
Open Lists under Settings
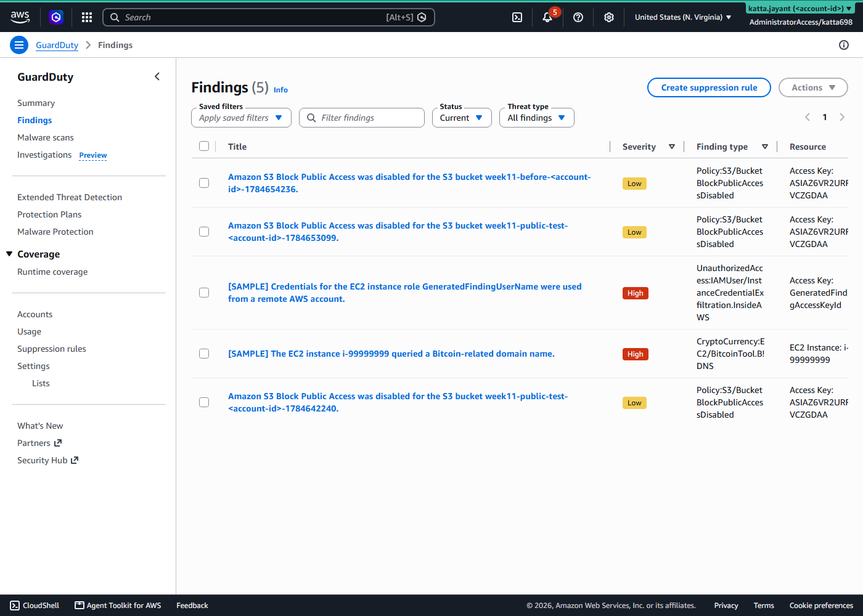coord(41,383)
